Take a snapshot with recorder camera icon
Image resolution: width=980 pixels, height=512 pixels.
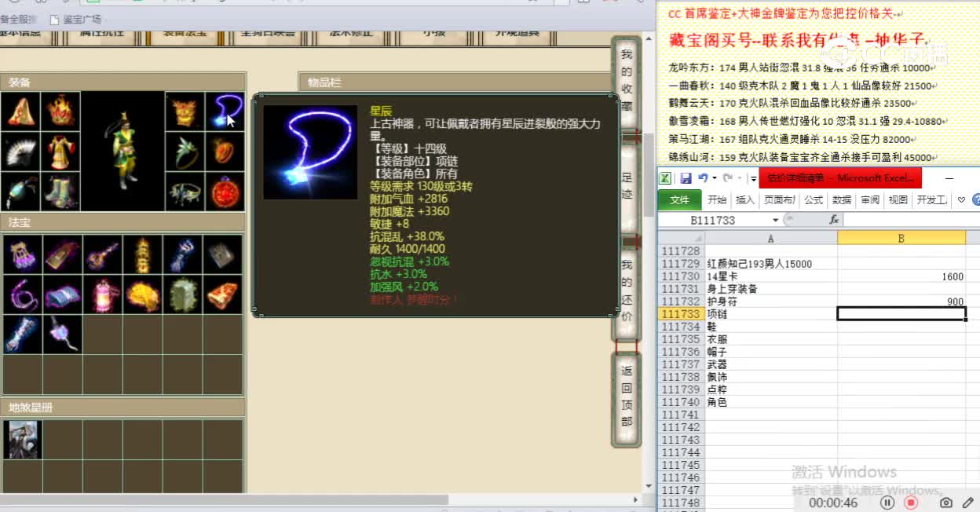(946, 503)
